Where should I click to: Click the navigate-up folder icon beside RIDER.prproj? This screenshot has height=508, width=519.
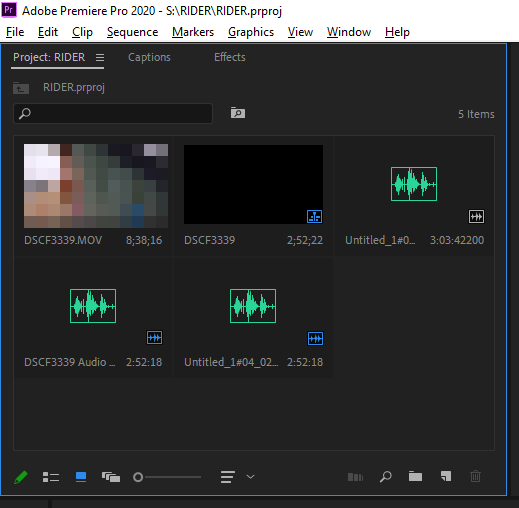pyautogui.click(x=21, y=88)
